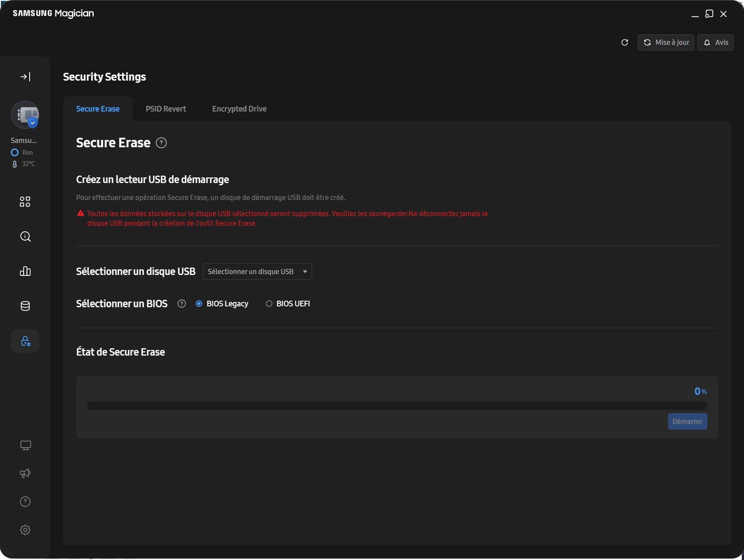Click the megaphone announcements icon

coord(25,473)
